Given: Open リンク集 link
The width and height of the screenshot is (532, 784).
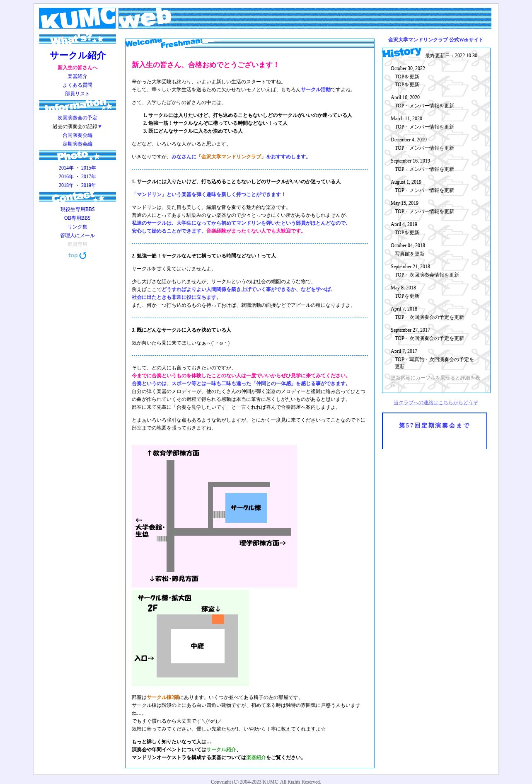Looking at the screenshot, I should tap(77, 227).
